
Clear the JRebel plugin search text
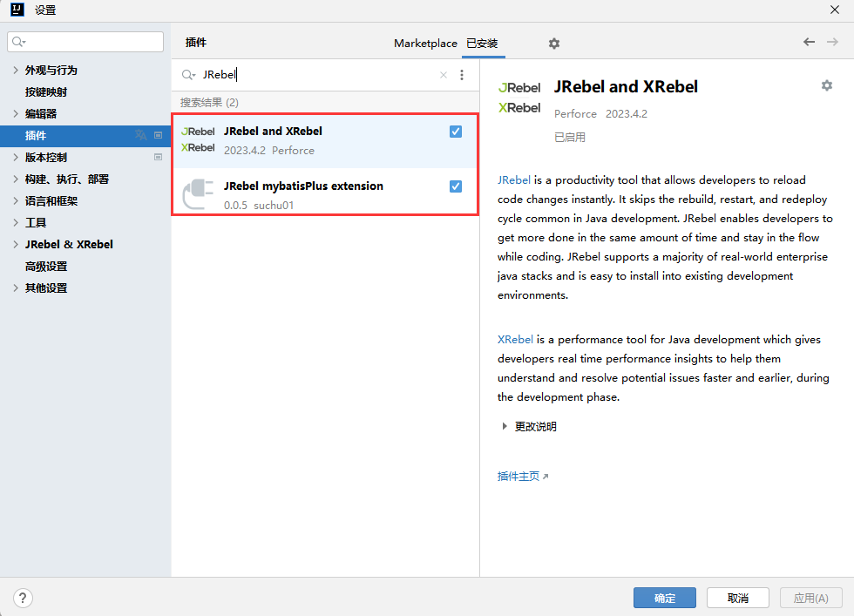click(444, 75)
